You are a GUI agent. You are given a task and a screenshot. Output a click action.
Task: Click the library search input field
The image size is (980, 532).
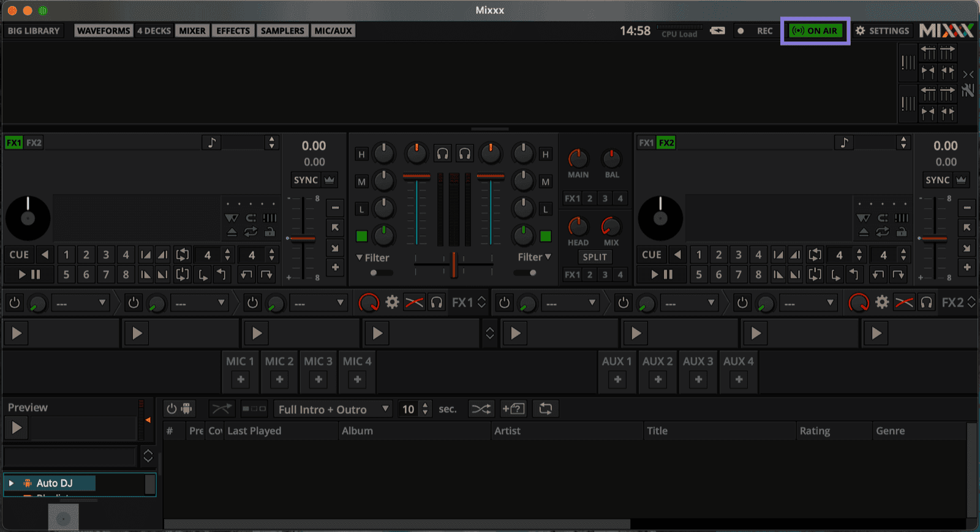pos(70,456)
